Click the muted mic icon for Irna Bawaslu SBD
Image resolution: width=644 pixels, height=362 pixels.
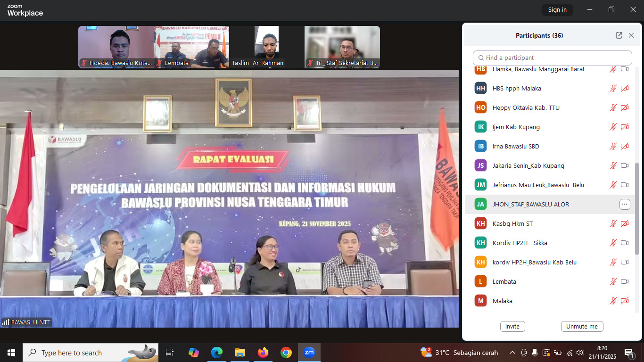coord(613,146)
